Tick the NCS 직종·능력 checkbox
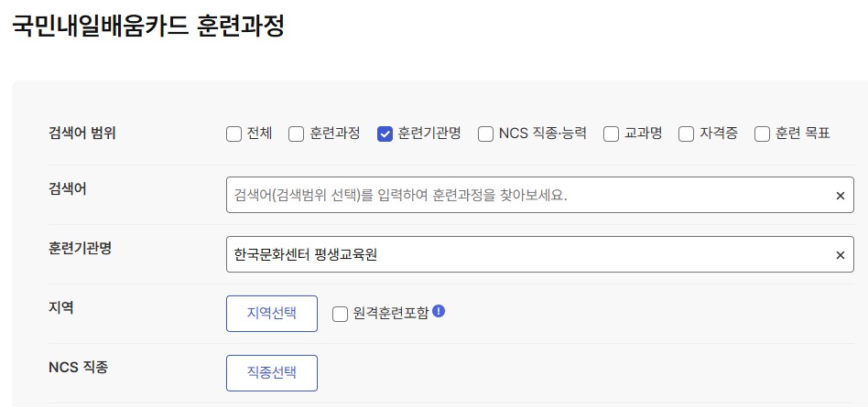This screenshot has height=407, width=868. point(485,134)
